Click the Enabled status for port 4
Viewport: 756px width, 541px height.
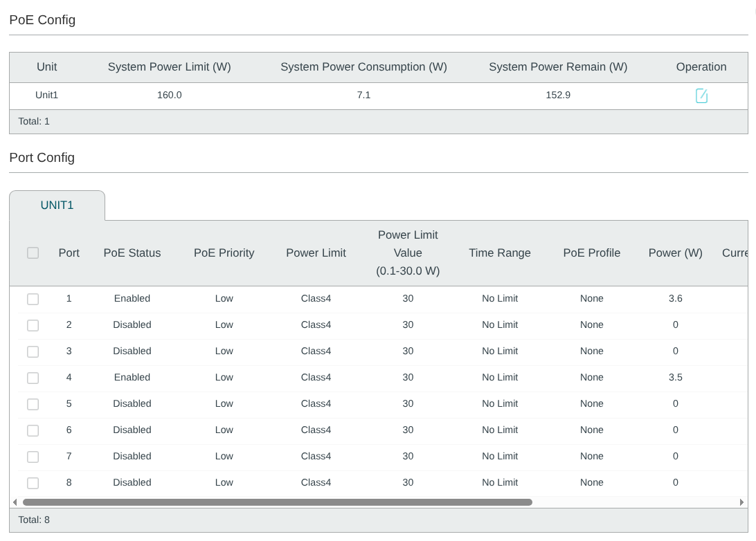(132, 377)
